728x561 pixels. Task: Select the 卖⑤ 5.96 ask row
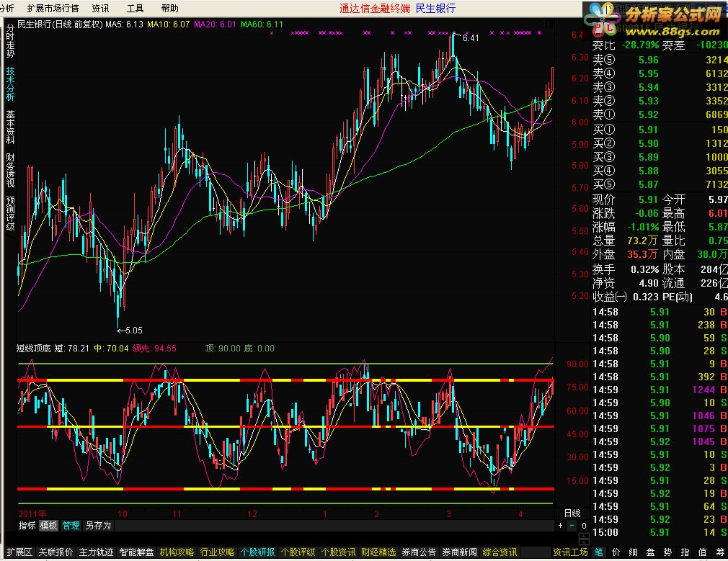660,60
